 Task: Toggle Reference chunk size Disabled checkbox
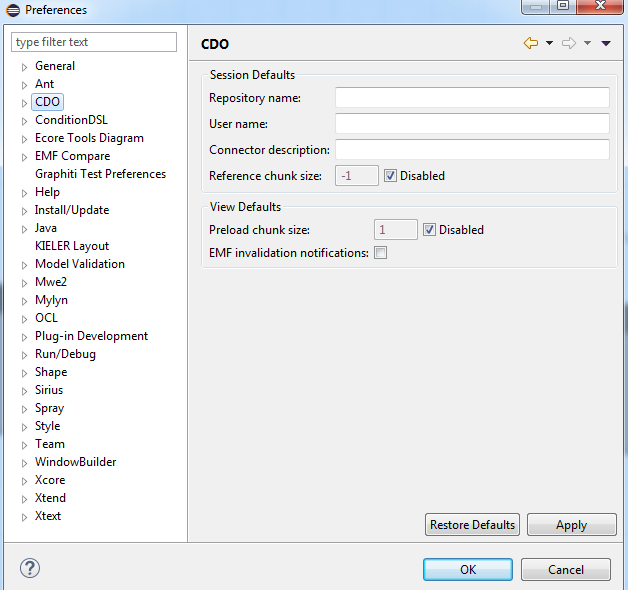(x=390, y=175)
